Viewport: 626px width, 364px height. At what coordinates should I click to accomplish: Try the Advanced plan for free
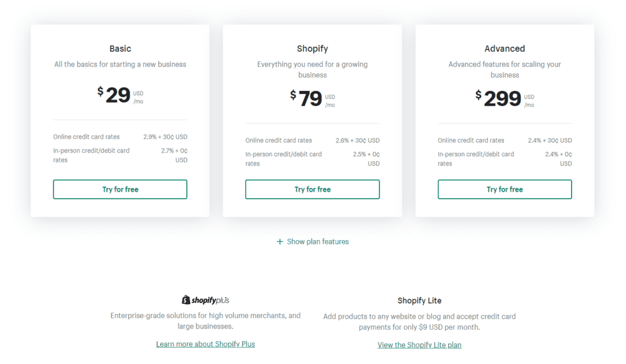tap(504, 189)
